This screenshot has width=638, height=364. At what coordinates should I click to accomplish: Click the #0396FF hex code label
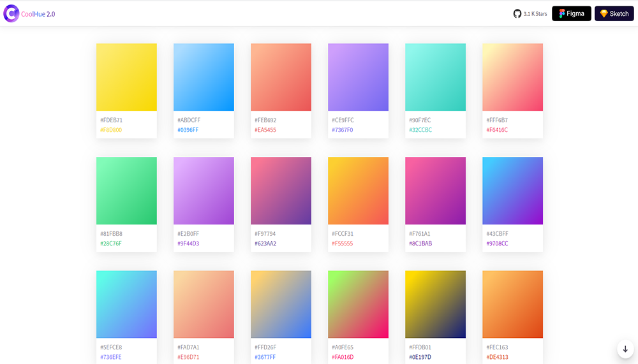coord(188,130)
